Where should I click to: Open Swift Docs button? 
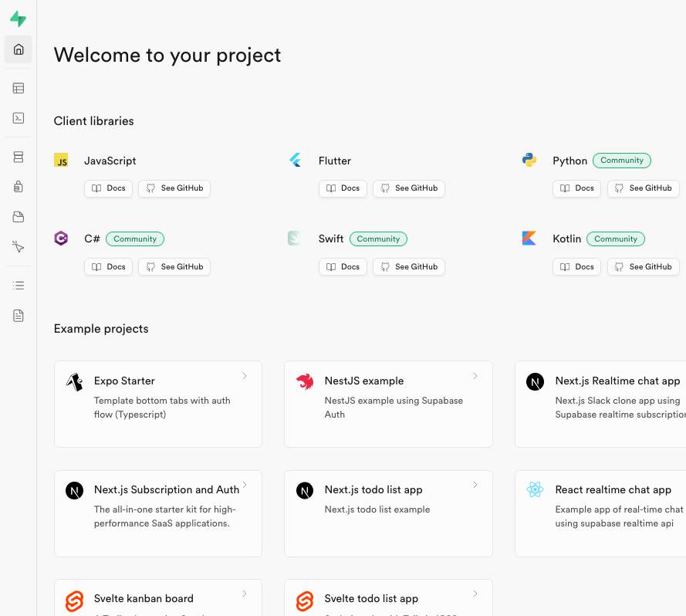[343, 267]
